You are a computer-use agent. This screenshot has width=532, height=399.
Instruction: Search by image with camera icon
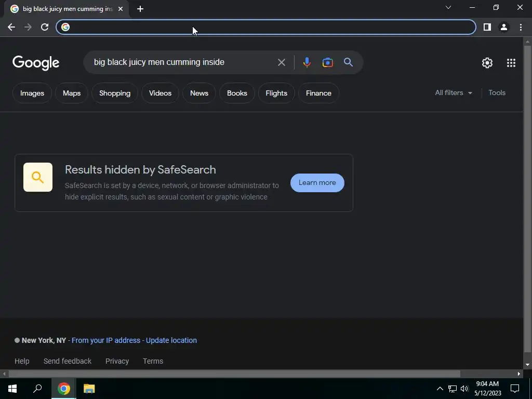327,62
